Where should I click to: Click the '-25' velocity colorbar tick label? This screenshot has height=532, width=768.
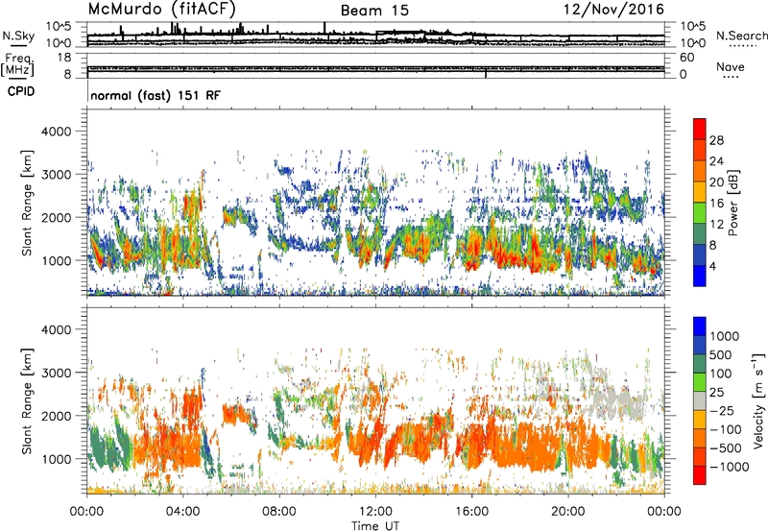point(722,410)
